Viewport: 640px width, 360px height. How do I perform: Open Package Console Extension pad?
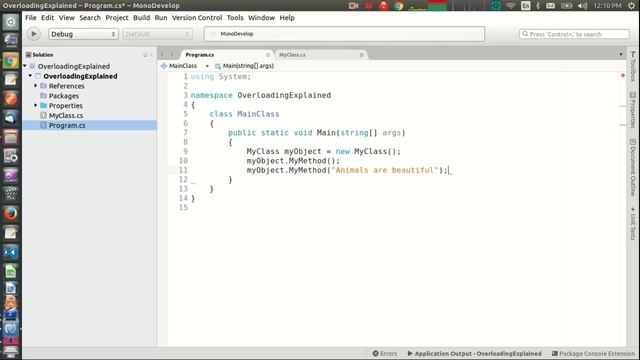click(593, 353)
